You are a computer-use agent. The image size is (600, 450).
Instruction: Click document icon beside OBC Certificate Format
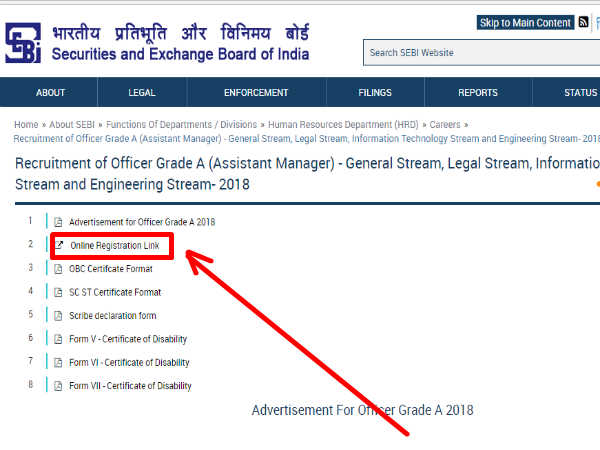(58, 269)
